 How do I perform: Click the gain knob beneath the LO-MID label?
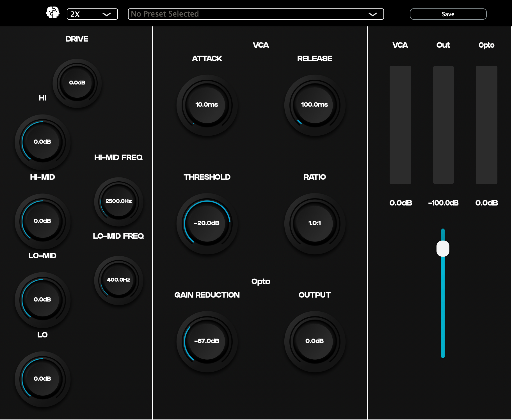click(x=42, y=300)
